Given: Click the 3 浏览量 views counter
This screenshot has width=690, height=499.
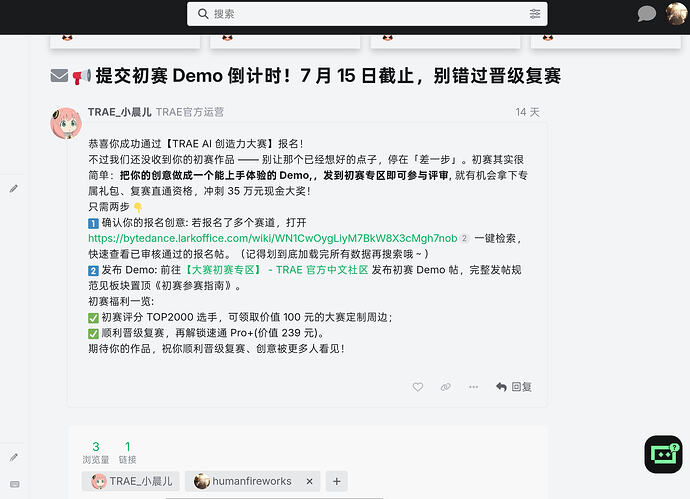Looking at the screenshot, I should pyautogui.click(x=95, y=452).
